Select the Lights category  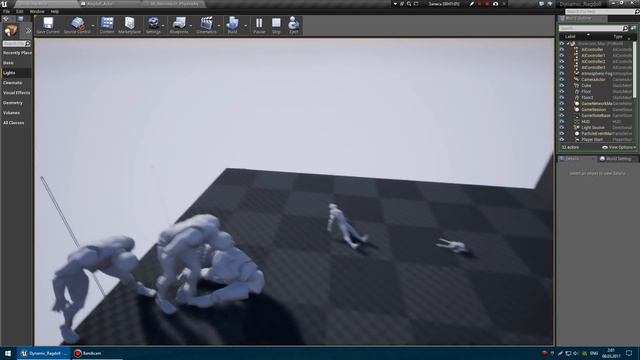click(16, 73)
